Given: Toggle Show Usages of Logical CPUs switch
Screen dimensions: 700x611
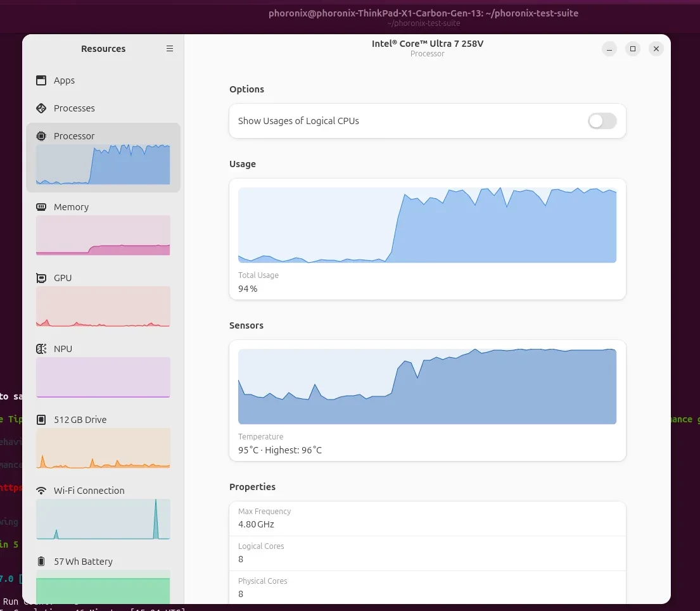Looking at the screenshot, I should click(x=602, y=121).
